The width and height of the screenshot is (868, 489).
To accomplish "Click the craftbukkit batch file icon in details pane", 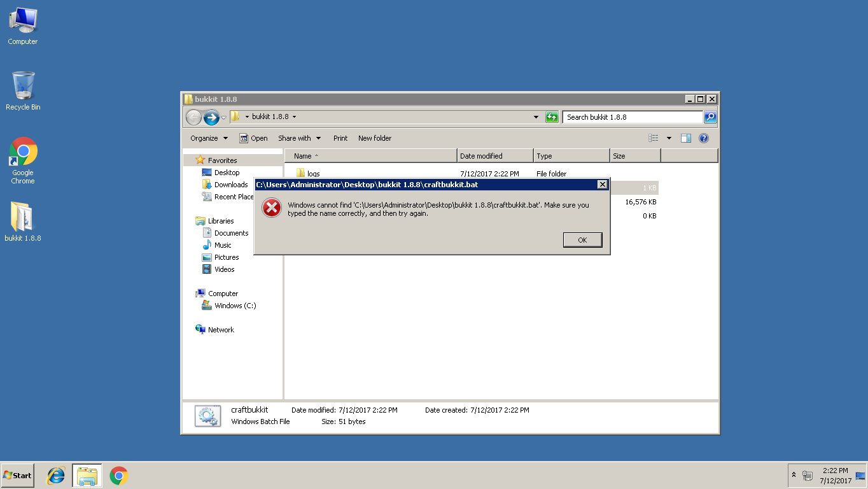I will point(207,416).
